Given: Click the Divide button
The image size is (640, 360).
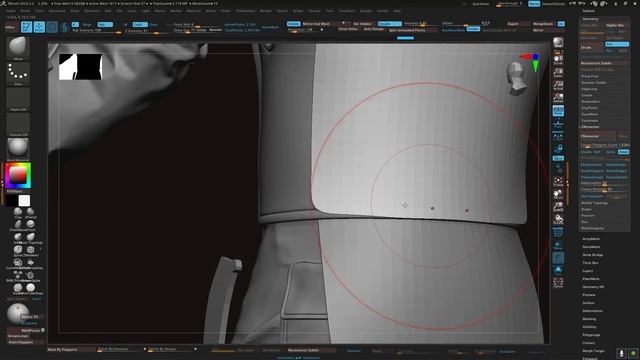Looking at the screenshot, I should point(592,47).
